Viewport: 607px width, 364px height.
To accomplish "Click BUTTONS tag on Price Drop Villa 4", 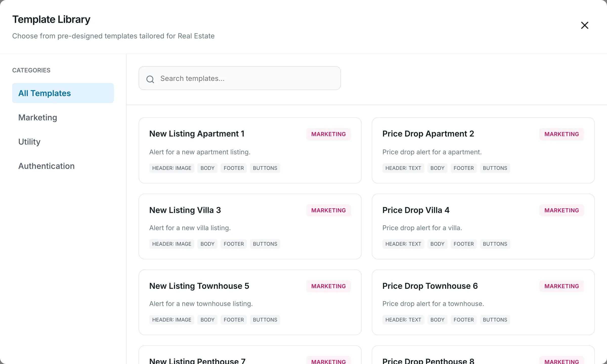I will pyautogui.click(x=495, y=244).
